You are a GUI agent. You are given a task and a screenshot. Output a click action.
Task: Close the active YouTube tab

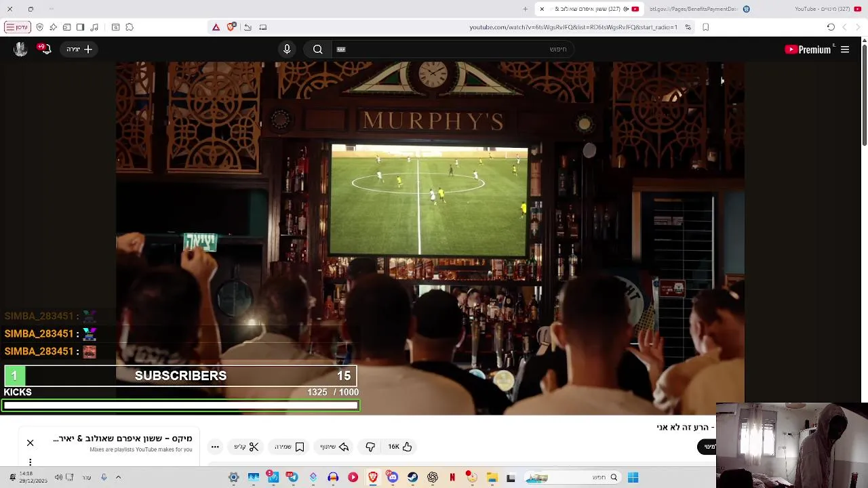[541, 9]
